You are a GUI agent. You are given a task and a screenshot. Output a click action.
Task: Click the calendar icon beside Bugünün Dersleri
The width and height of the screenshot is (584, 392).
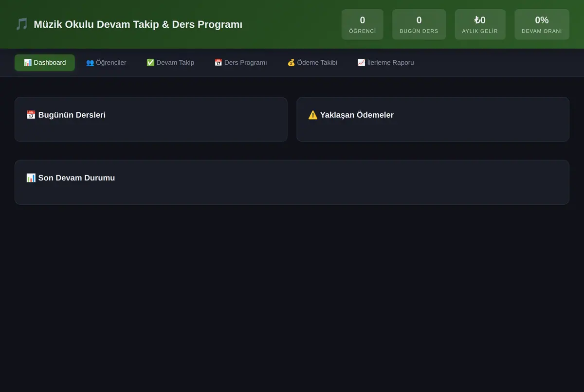point(31,115)
